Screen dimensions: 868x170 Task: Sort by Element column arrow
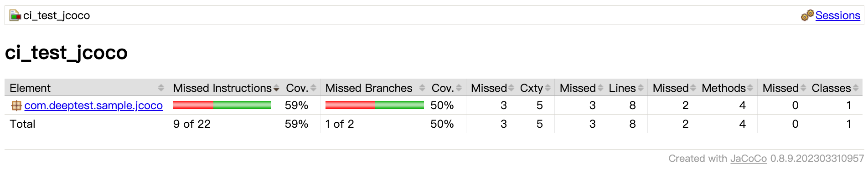click(161, 88)
